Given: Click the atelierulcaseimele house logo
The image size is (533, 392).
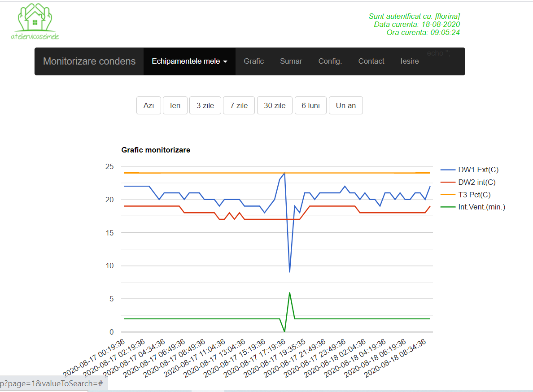Looking at the screenshot, I should pyautogui.click(x=35, y=22).
